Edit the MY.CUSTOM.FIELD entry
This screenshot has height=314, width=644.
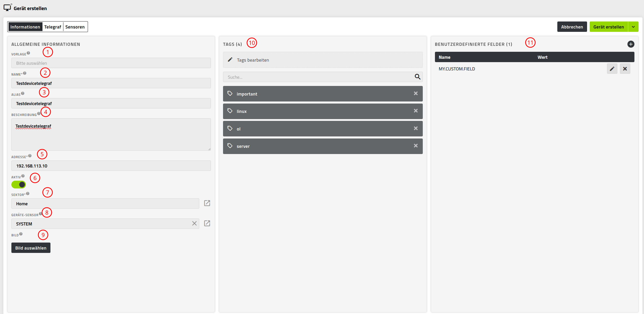612,69
